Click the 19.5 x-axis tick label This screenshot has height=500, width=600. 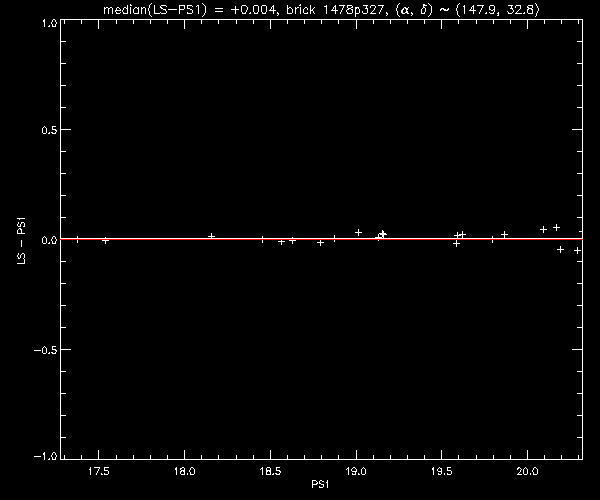[x=442, y=471]
